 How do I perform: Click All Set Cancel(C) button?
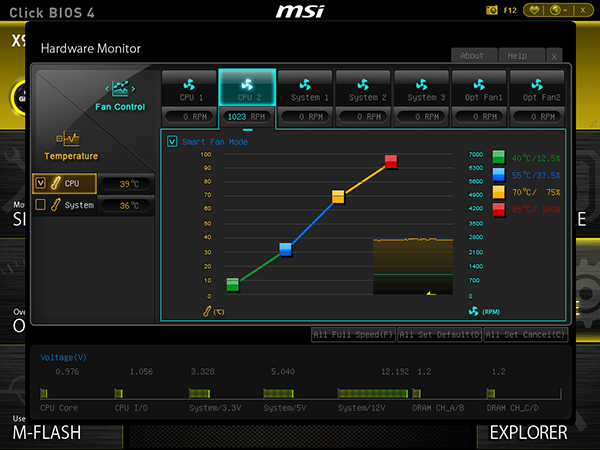click(x=525, y=335)
